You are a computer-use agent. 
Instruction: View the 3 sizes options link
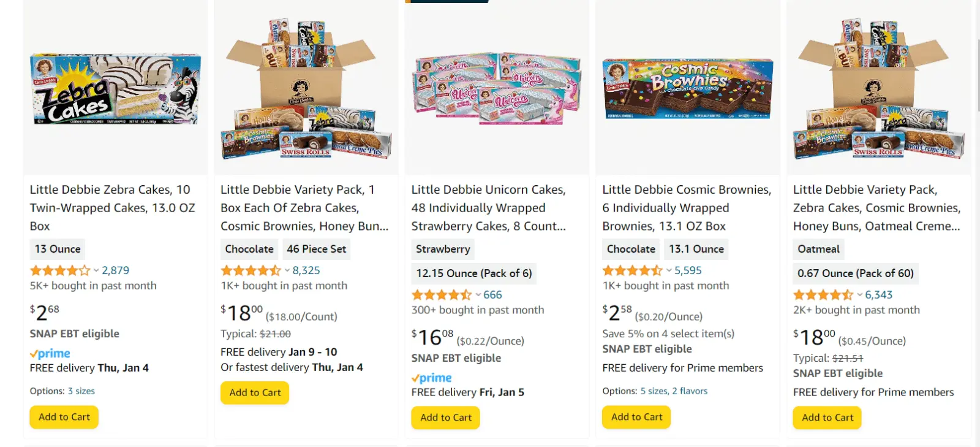pyautogui.click(x=81, y=391)
